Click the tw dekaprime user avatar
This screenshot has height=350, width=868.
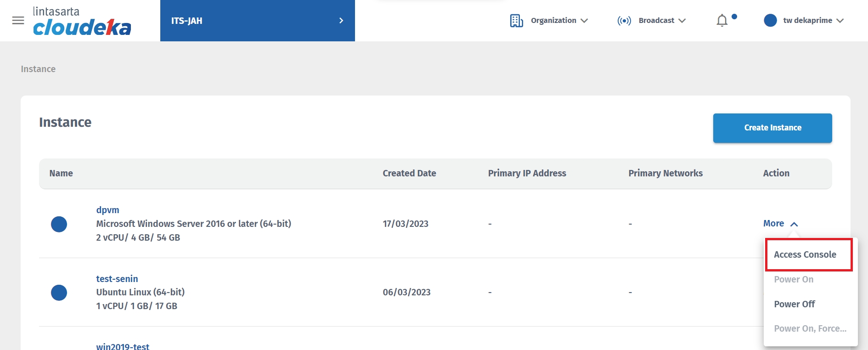coord(770,21)
